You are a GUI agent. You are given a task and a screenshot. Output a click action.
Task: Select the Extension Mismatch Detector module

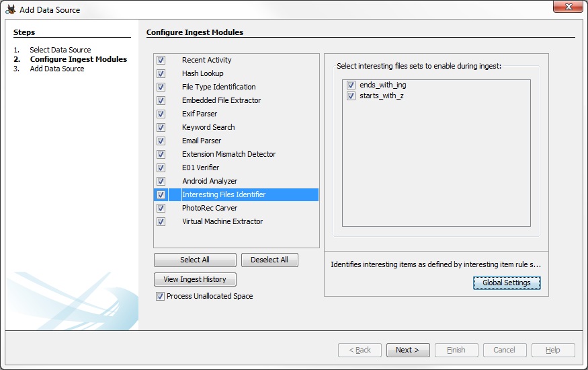228,154
